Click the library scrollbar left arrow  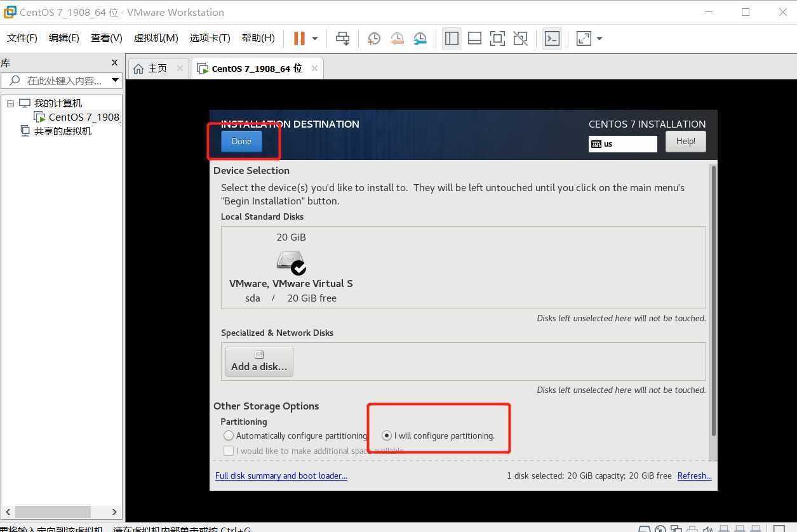pos(8,512)
